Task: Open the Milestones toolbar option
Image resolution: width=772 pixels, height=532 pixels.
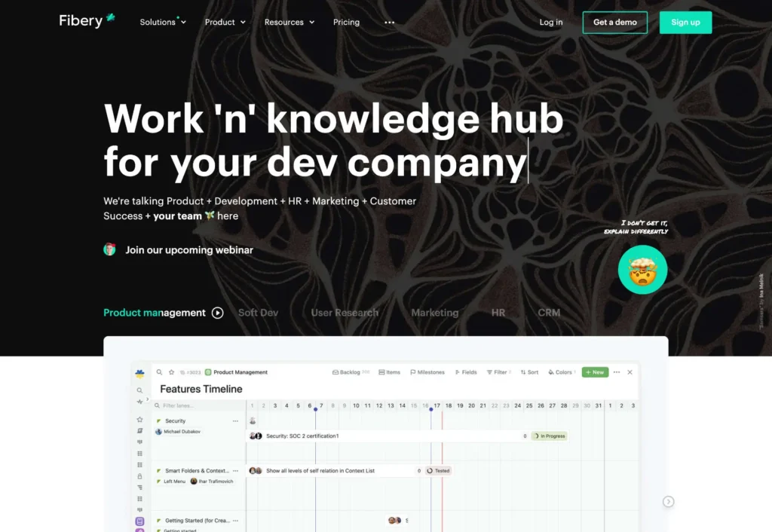Action: tap(427, 372)
